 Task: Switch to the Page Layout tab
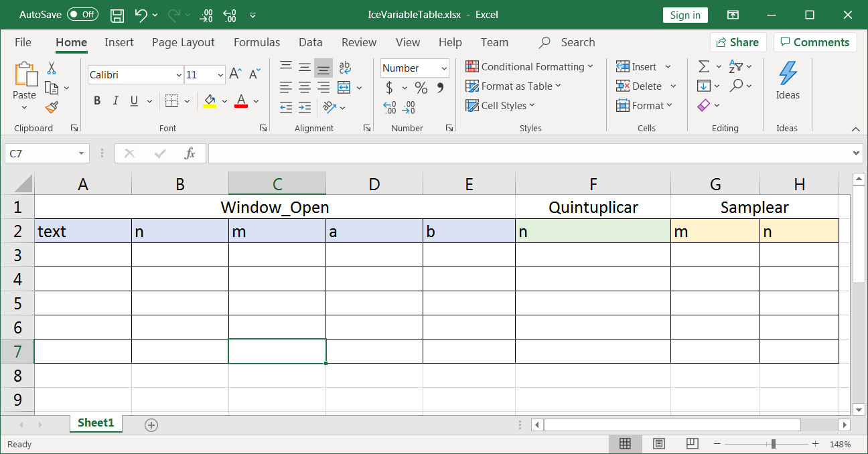click(x=184, y=42)
